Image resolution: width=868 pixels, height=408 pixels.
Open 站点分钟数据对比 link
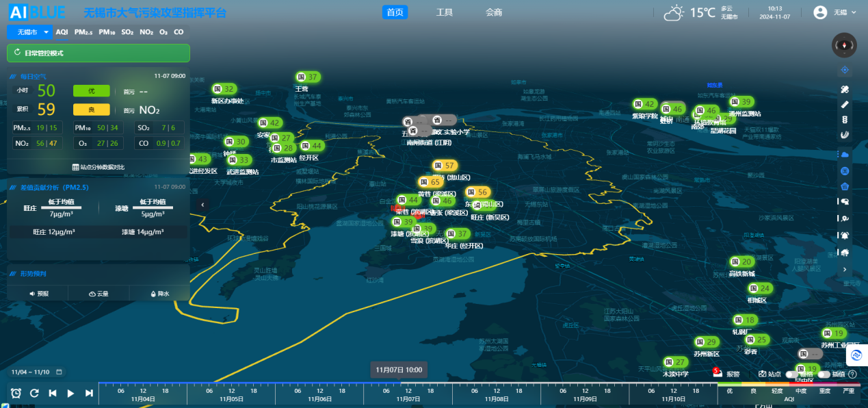pos(98,167)
